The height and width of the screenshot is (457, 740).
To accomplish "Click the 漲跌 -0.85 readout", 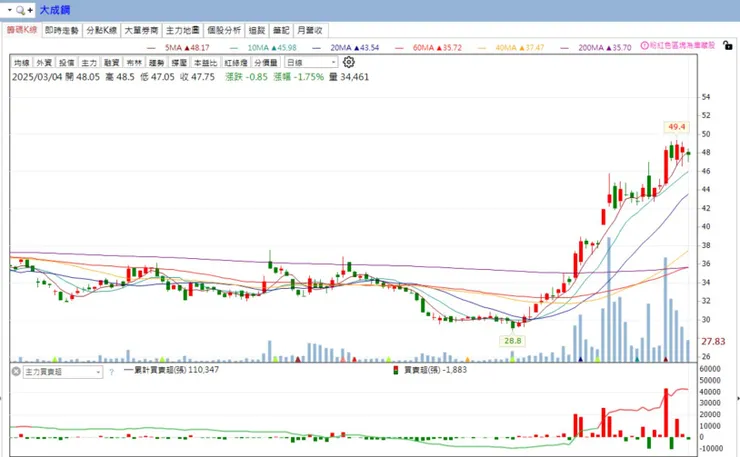I will (x=246, y=77).
